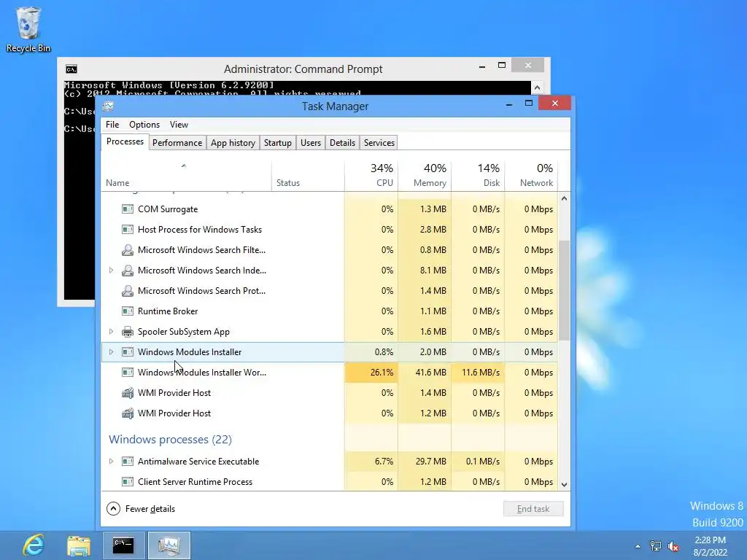The height and width of the screenshot is (560, 747).
Task: Switch to the Performance tab
Action: coord(177,143)
